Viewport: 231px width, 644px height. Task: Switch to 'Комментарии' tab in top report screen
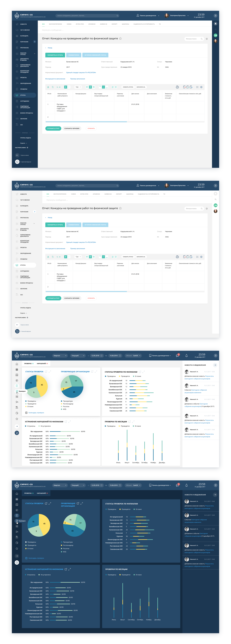coord(74,55)
